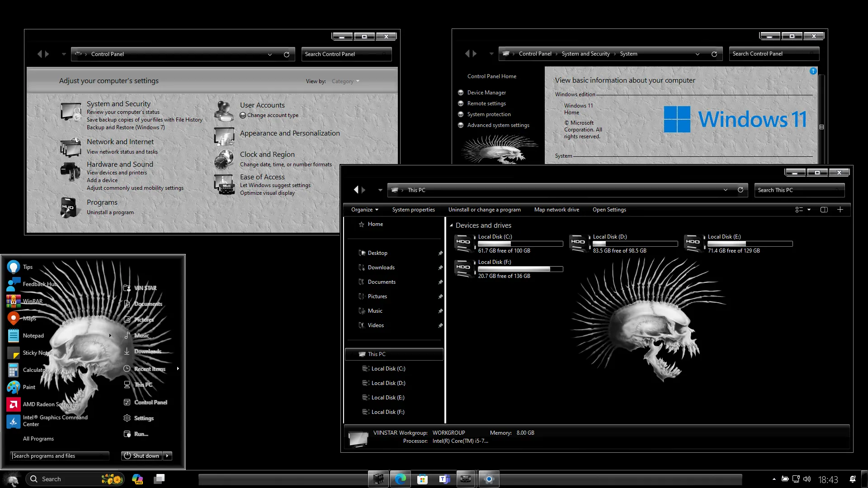The height and width of the screenshot is (488, 868).
Task: Open the 'View by: Category' dropdown
Action: [344, 81]
